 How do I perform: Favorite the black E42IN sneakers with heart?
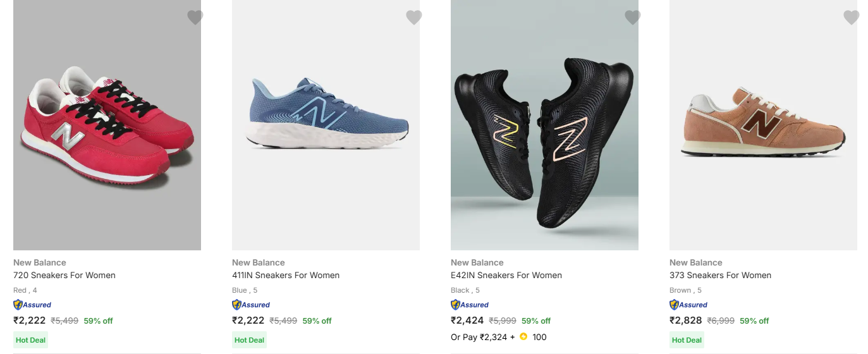coord(633,18)
